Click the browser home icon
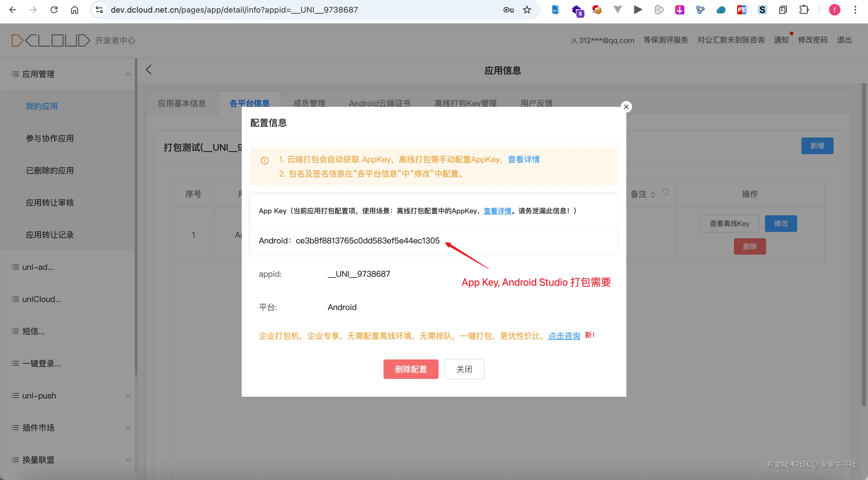Screen dimensions: 868x480 [74, 10]
